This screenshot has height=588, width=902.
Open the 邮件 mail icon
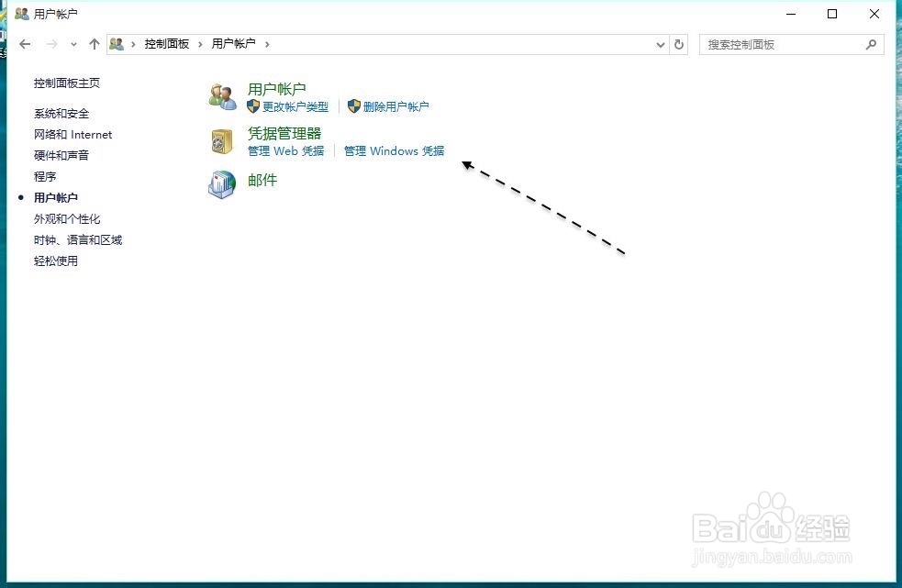click(x=222, y=184)
